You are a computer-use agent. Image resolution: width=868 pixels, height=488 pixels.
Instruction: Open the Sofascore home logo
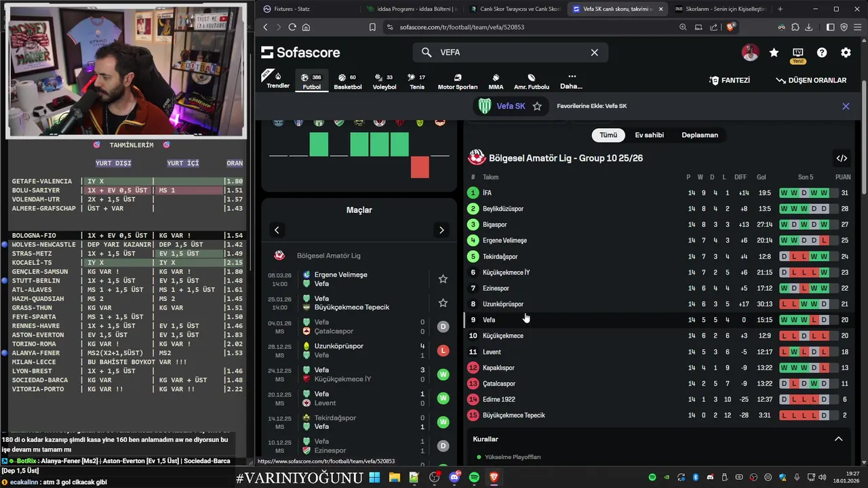click(x=300, y=52)
